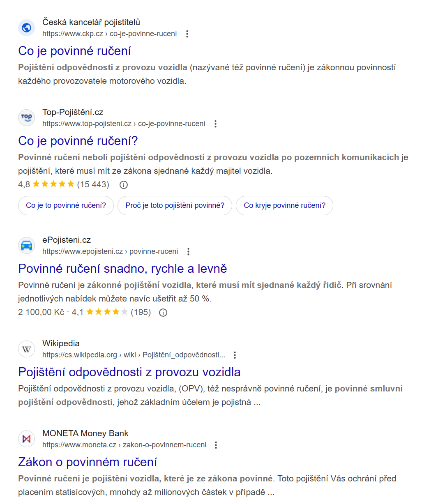Open the info icon beside Top-Pojištění rating
Viewport: 445px width, 504px height.
tap(123, 185)
